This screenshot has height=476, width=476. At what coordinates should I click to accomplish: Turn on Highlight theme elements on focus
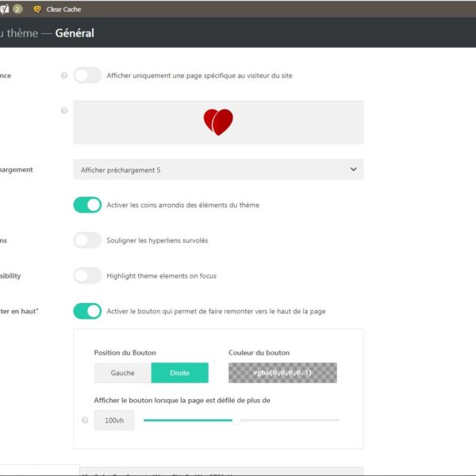click(x=87, y=275)
